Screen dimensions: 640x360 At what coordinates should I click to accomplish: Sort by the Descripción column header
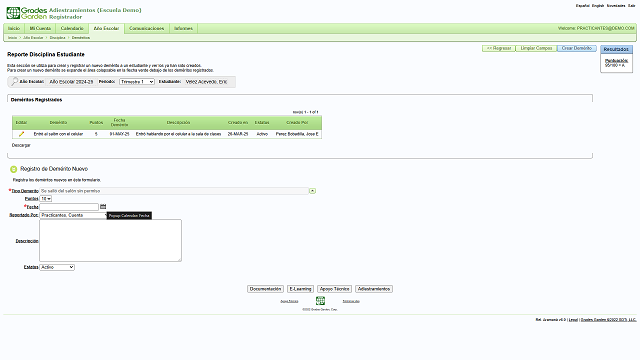178,122
